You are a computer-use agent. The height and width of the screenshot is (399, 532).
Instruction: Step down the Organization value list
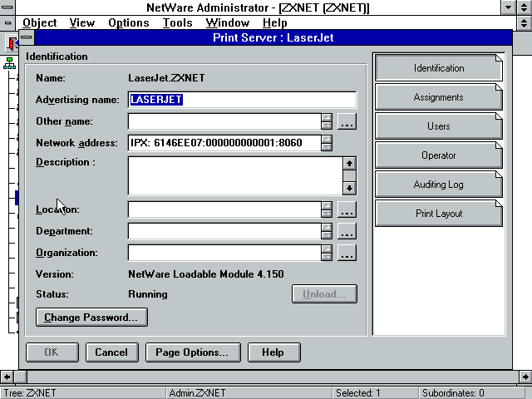(x=327, y=257)
